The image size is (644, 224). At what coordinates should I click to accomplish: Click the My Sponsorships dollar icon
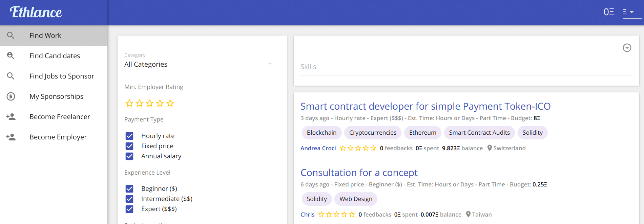click(x=11, y=96)
